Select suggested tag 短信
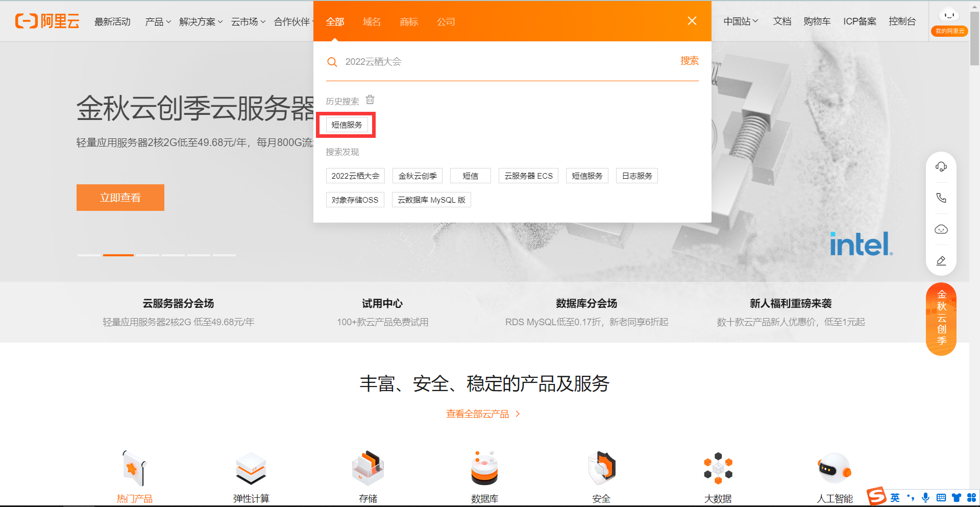 [x=471, y=176]
